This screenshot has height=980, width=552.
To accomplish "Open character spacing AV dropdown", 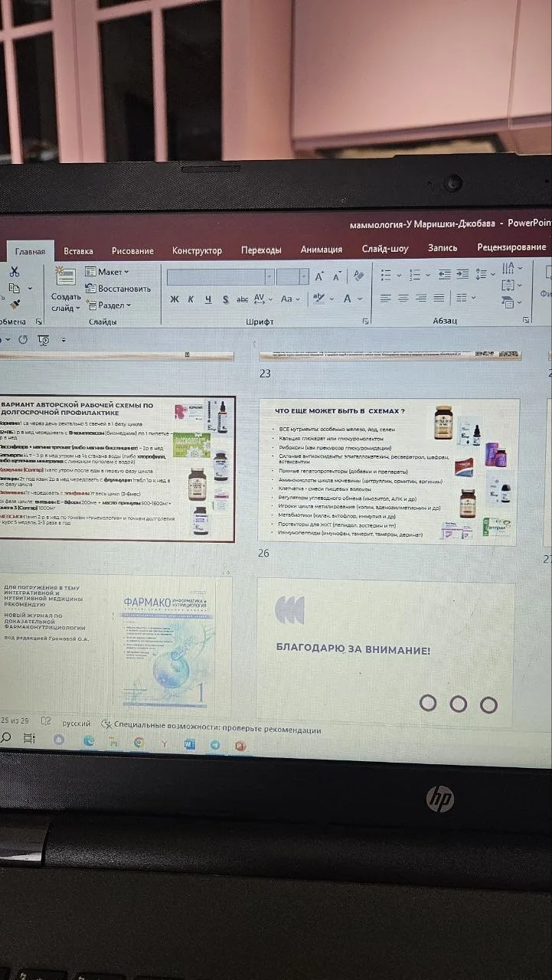I will coord(263,299).
